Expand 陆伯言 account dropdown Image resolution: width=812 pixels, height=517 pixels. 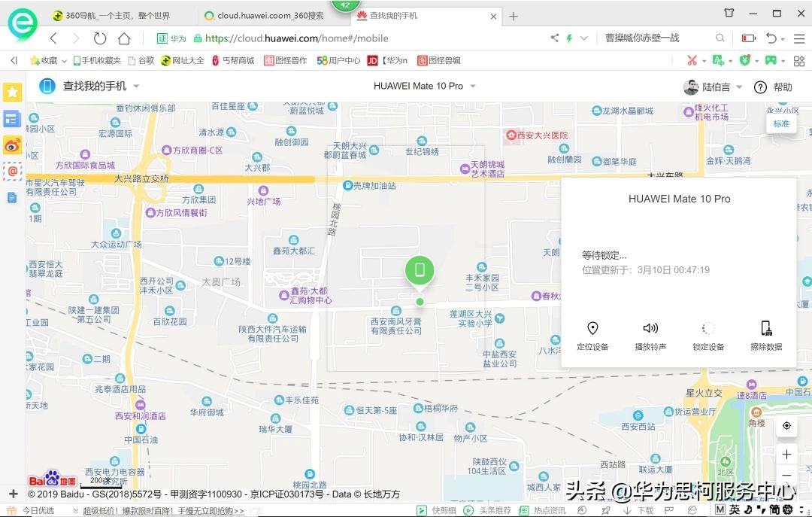click(x=739, y=87)
